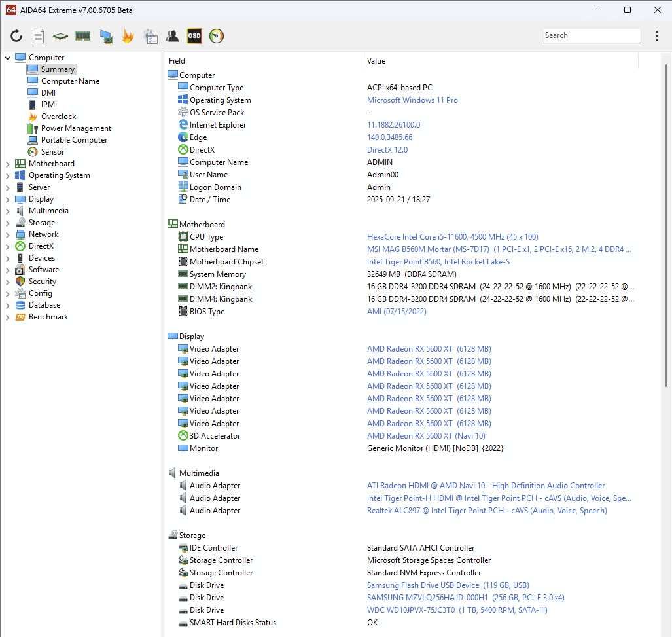Select the DirectX tree icon in sidebar
672x637 pixels.
coord(20,246)
